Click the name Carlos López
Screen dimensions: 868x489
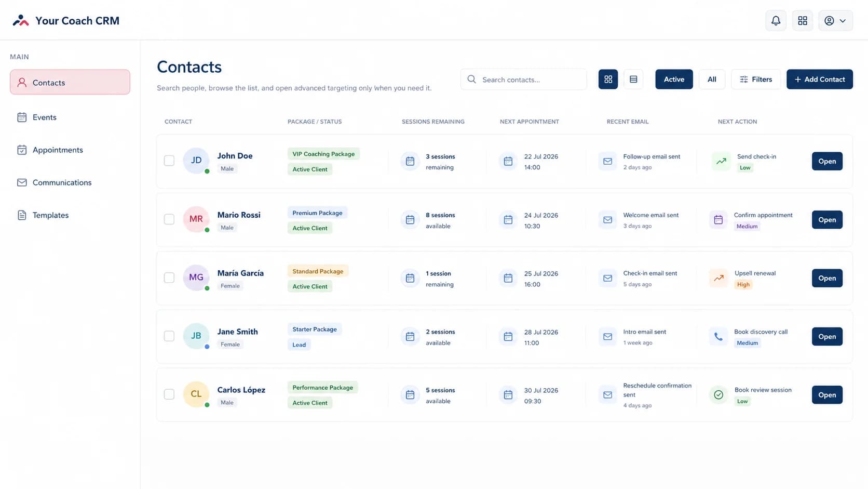241,390
